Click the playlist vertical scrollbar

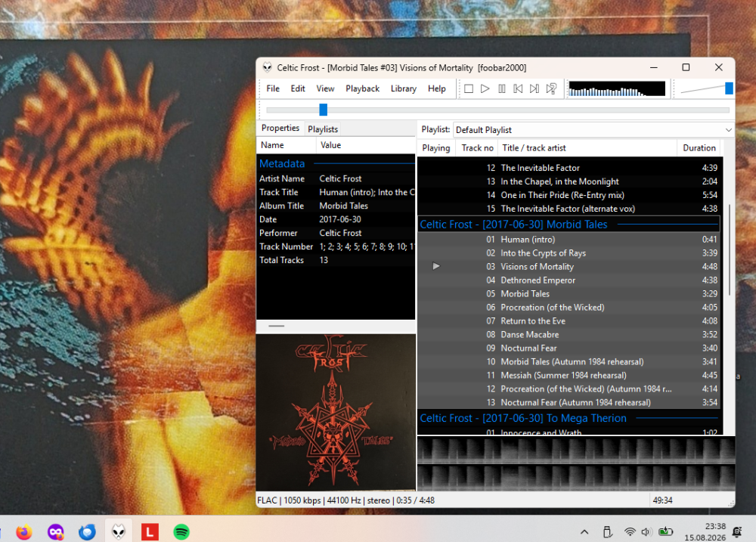729,249
